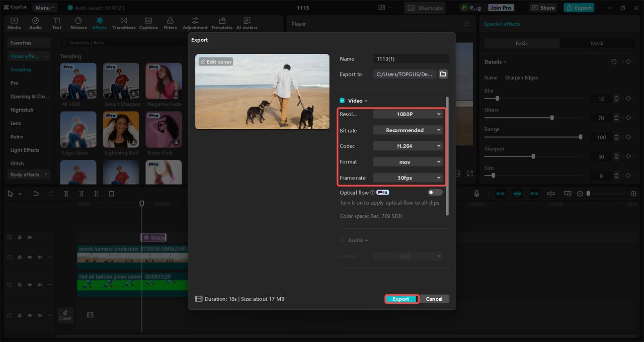Open the optical flow info tooltip
Screen dimensions: 644x342
pos(372,193)
